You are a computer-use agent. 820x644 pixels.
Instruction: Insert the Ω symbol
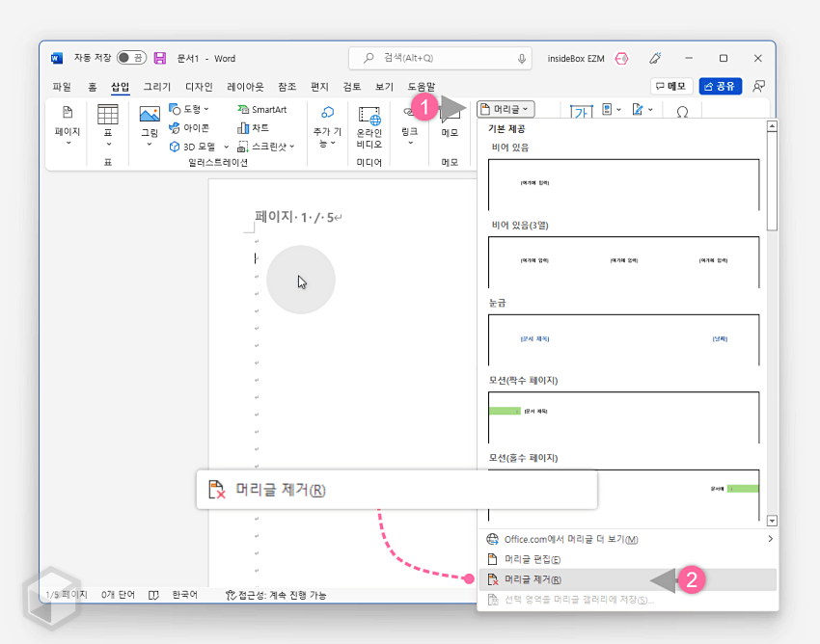[x=682, y=111]
